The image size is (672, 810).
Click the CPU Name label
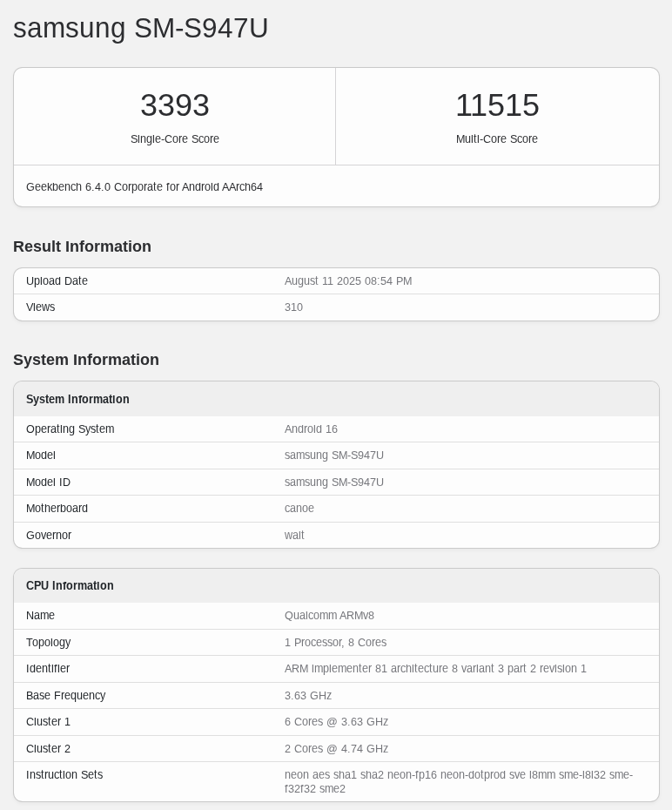coord(40,615)
